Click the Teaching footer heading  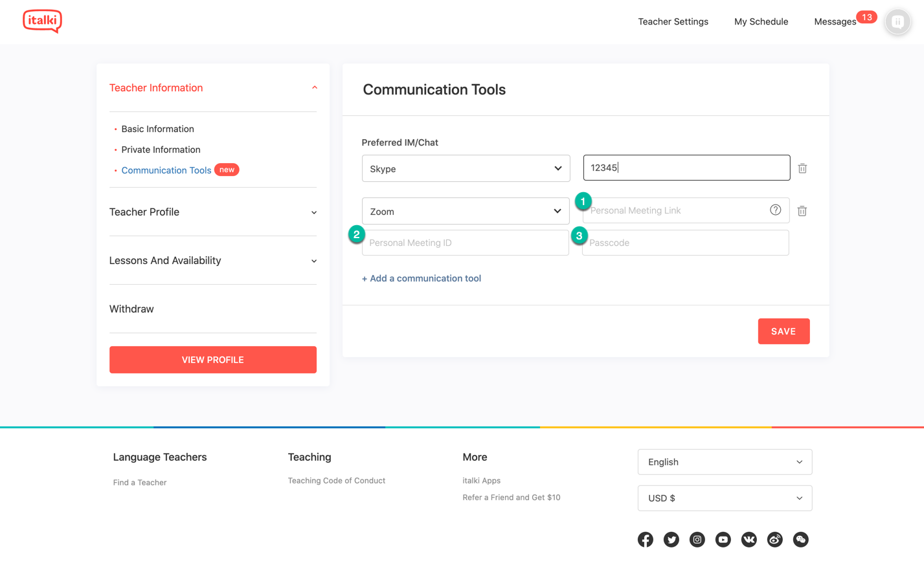pos(309,457)
